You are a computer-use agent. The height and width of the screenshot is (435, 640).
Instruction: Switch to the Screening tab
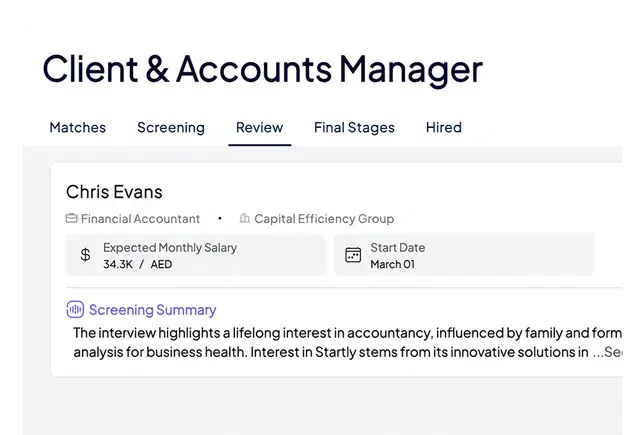click(171, 128)
